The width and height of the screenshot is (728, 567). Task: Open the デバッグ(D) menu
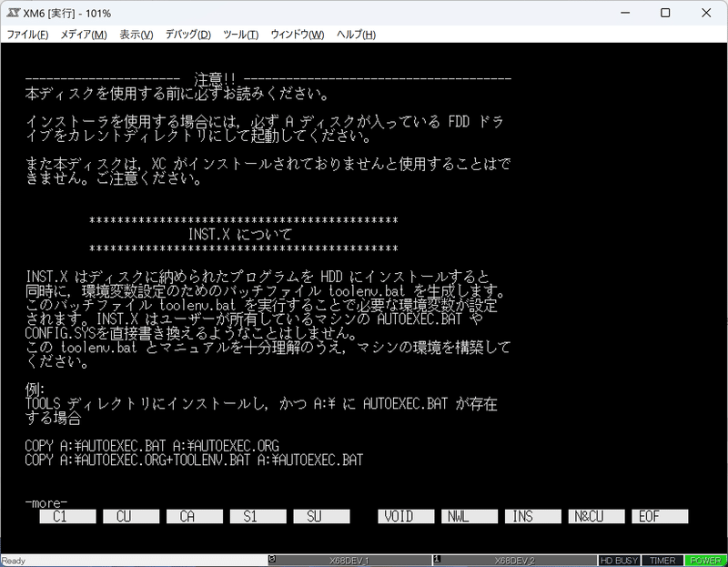click(188, 35)
